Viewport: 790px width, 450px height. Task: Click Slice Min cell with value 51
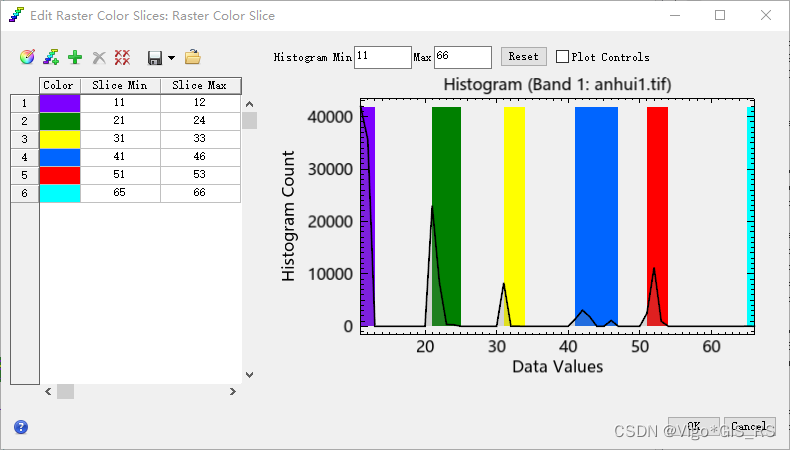[120, 175]
